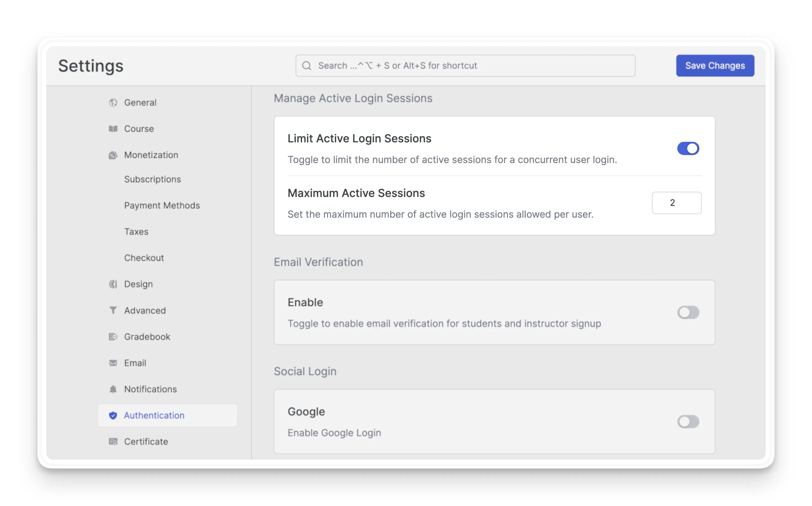Click the magnifying glass in the search bar
This screenshot has height=506, width=812.
(307, 66)
